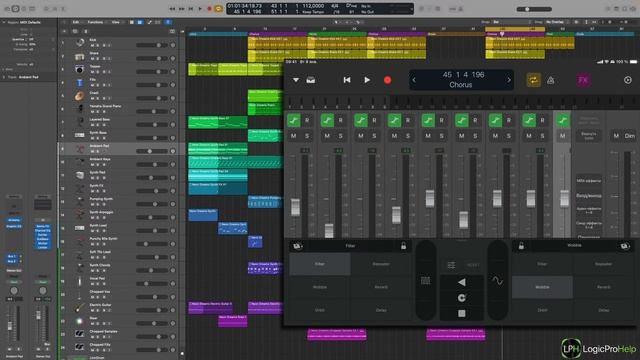Toggle the purple FX button

tap(583, 80)
